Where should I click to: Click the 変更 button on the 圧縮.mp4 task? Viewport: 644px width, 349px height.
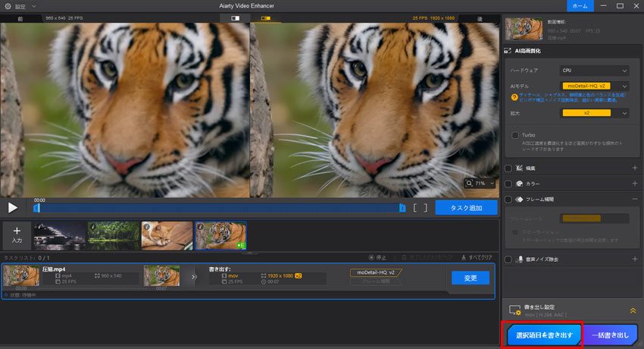tap(470, 278)
